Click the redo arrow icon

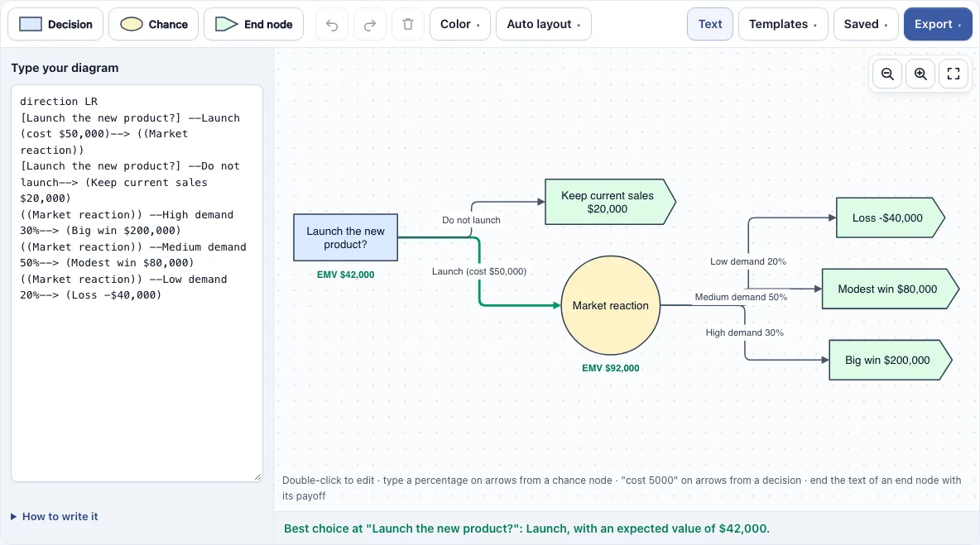tap(370, 24)
